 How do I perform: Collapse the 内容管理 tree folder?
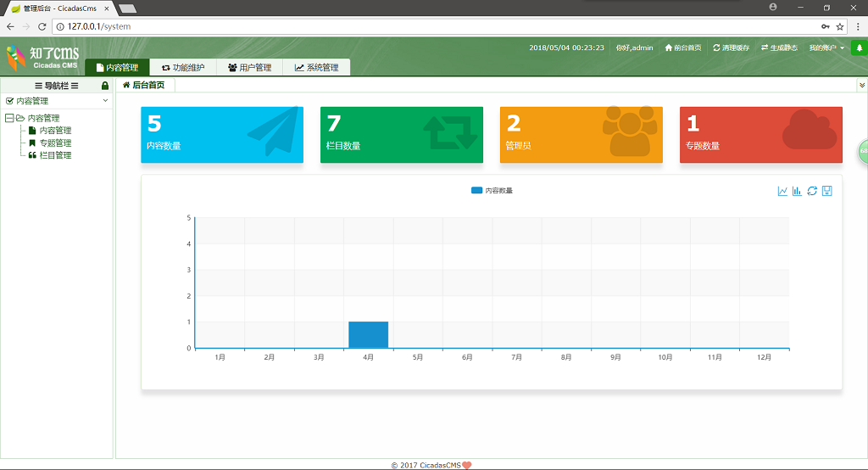(x=9, y=119)
